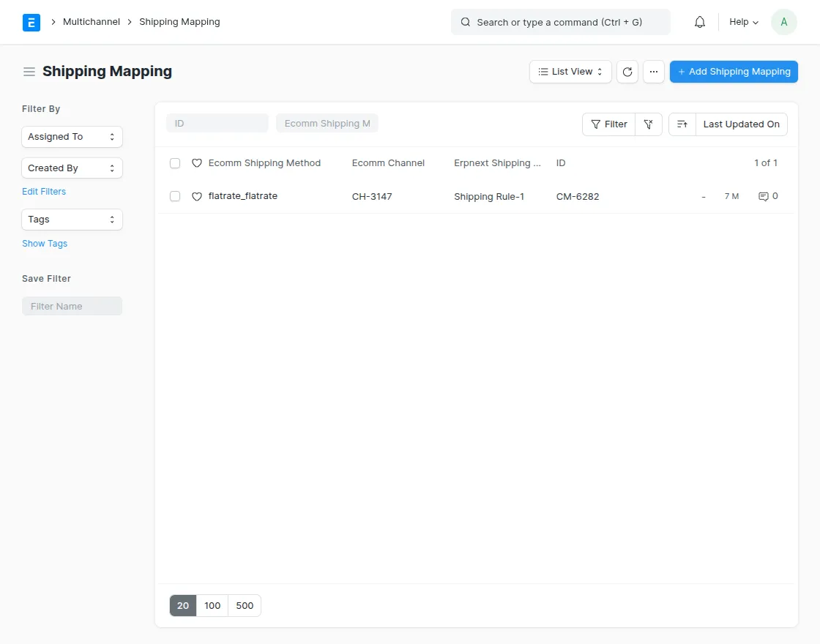Click the Filter Name input field

click(x=72, y=306)
